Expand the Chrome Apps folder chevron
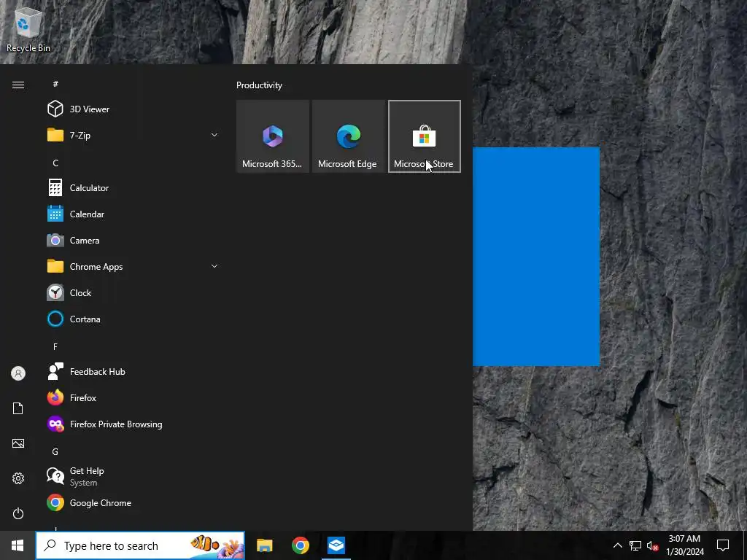Viewport: 747px width, 560px height. 214,266
